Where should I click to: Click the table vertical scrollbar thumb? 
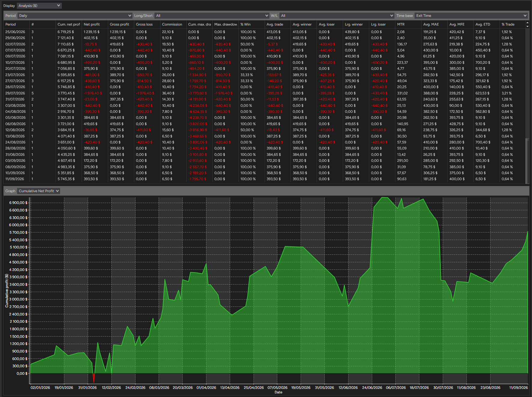point(527,161)
